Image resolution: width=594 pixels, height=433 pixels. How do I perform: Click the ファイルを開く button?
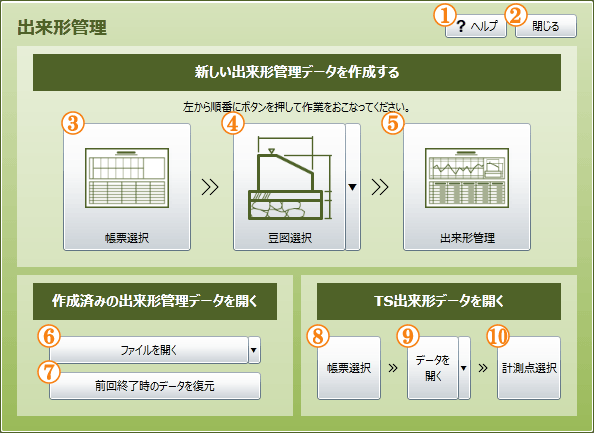click(x=149, y=350)
